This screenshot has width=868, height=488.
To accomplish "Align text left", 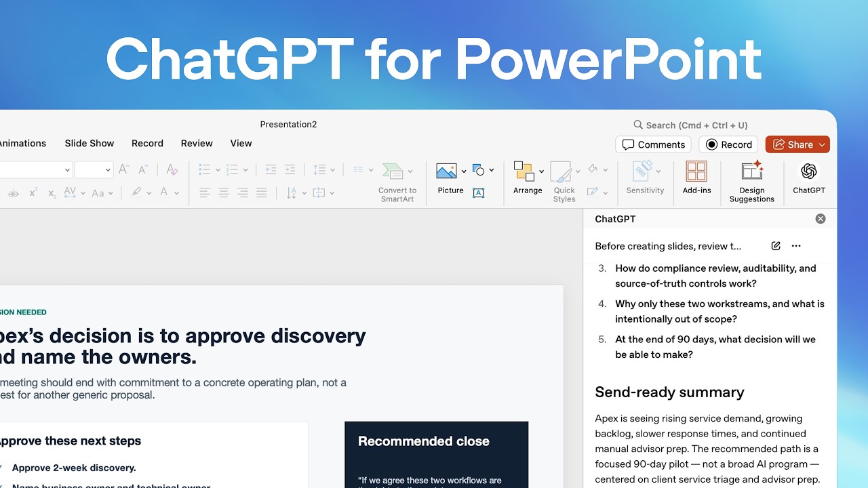I will click(204, 193).
